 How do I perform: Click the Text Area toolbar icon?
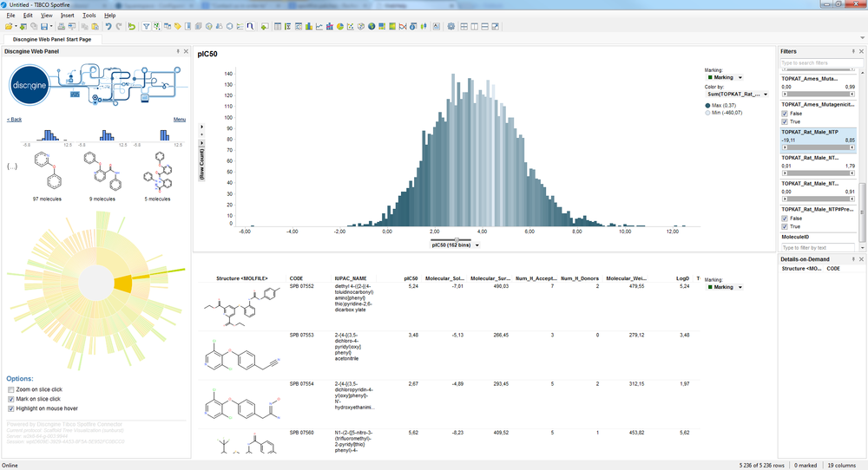point(437,27)
